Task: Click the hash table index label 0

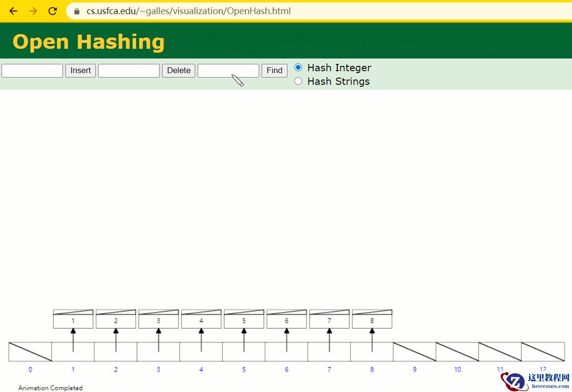Action: pos(30,370)
